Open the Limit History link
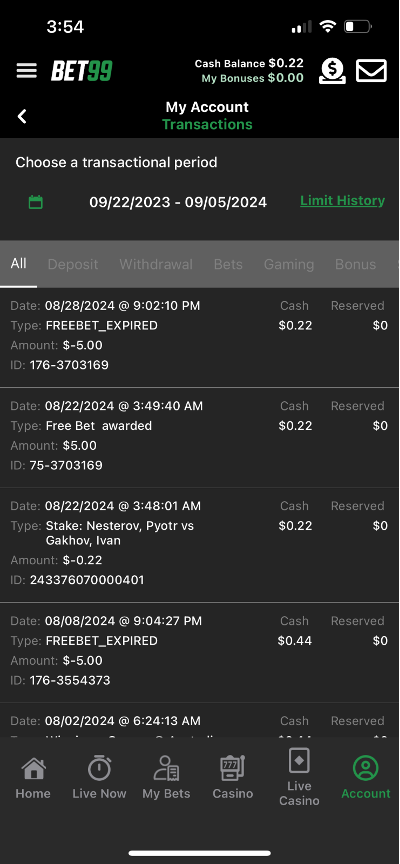The image size is (400, 864). tap(342, 201)
